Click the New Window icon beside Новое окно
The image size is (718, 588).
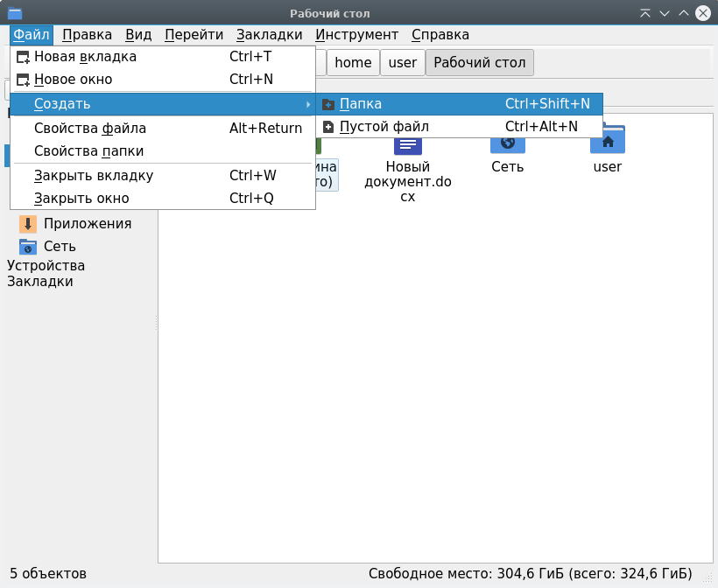(x=24, y=80)
